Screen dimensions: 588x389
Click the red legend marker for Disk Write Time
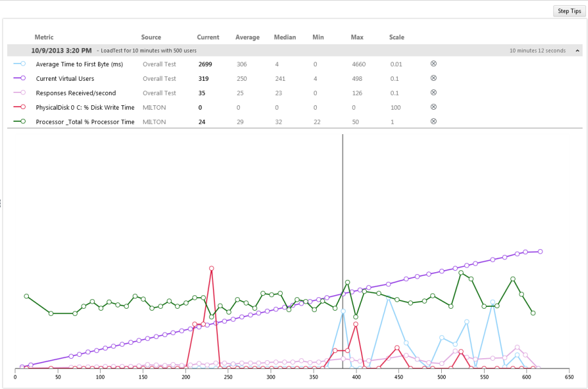[19, 107]
